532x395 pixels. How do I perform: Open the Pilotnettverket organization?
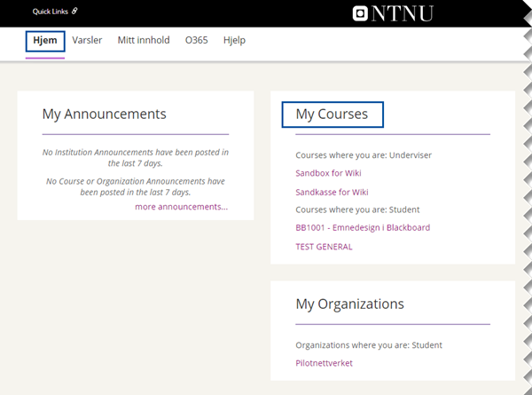324,363
